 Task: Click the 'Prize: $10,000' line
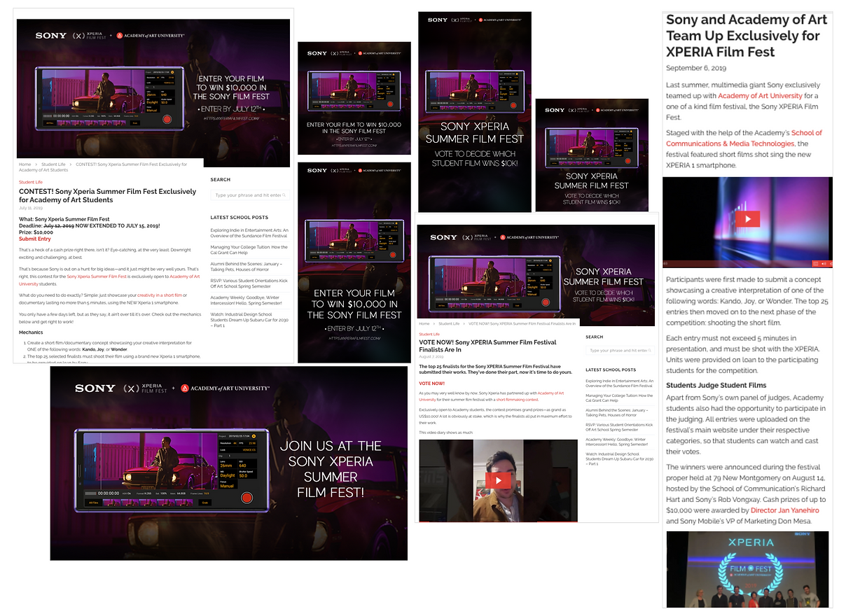click(x=36, y=232)
